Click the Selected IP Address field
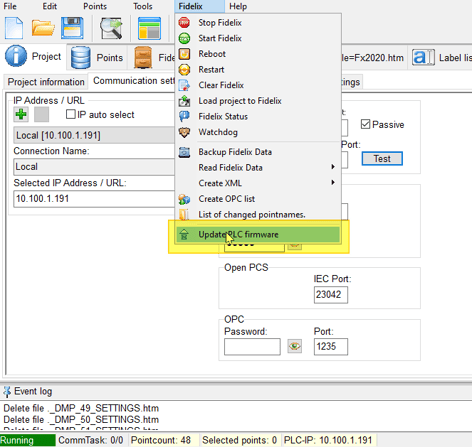472x447 pixels. 94,199
